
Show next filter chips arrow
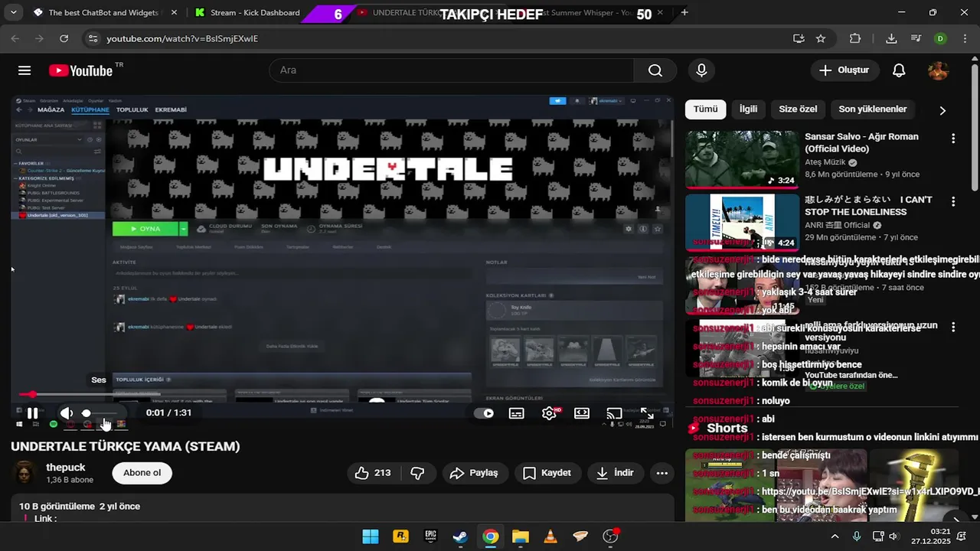tap(942, 110)
